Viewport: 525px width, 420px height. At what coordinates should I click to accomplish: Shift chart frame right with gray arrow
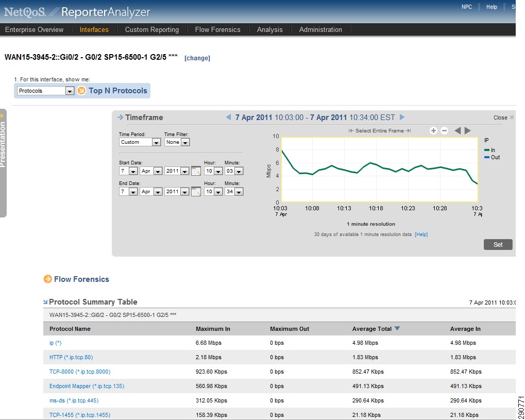tap(468, 130)
